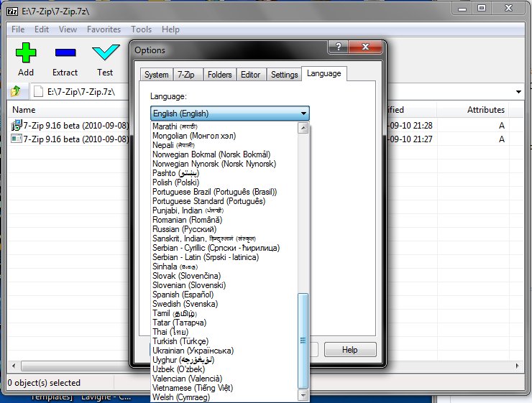
Task: Select Tatar (Татарча) language
Action: click(x=224, y=323)
